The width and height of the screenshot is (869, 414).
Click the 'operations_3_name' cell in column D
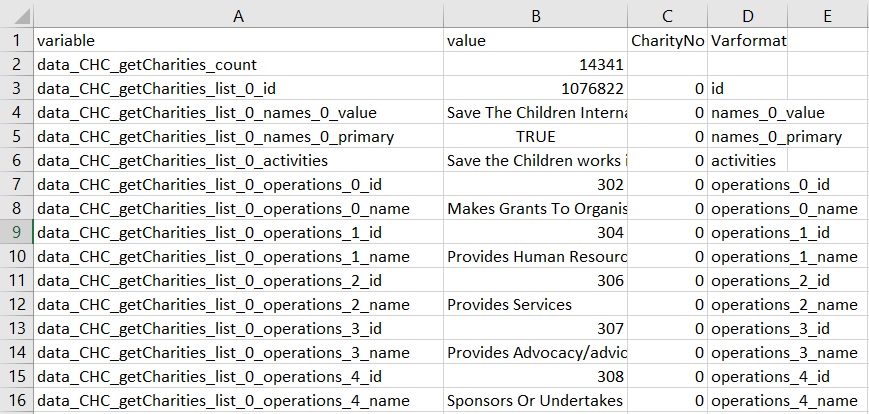pos(784,352)
